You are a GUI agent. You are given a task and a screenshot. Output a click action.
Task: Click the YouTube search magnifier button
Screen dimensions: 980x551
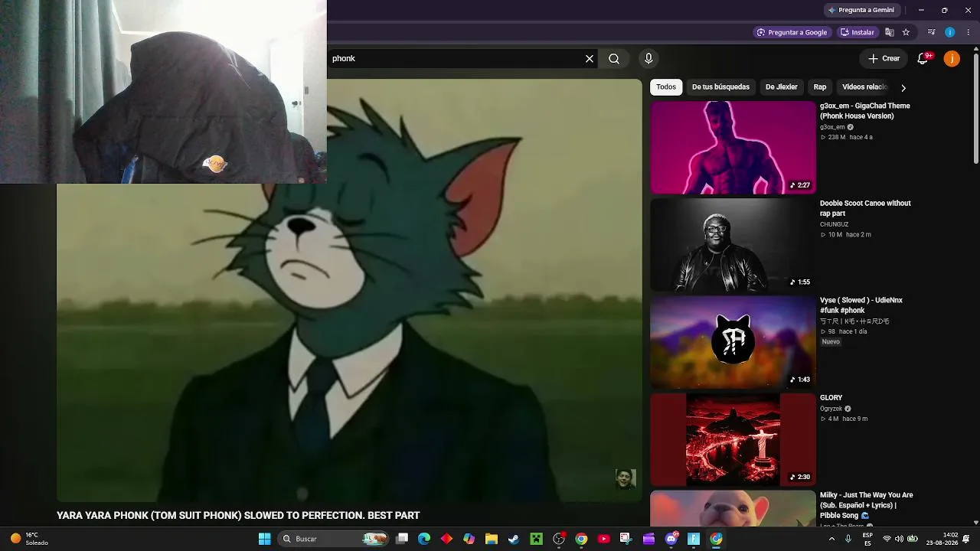tap(614, 59)
